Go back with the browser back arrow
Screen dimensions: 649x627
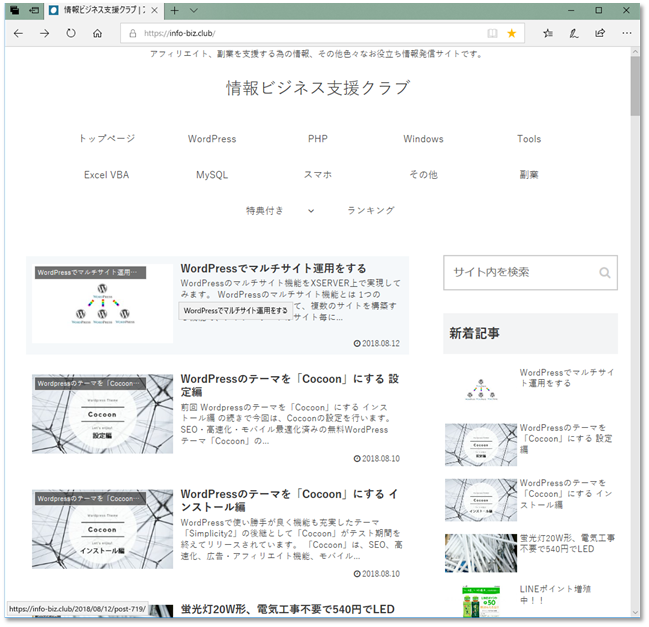pyautogui.click(x=18, y=34)
